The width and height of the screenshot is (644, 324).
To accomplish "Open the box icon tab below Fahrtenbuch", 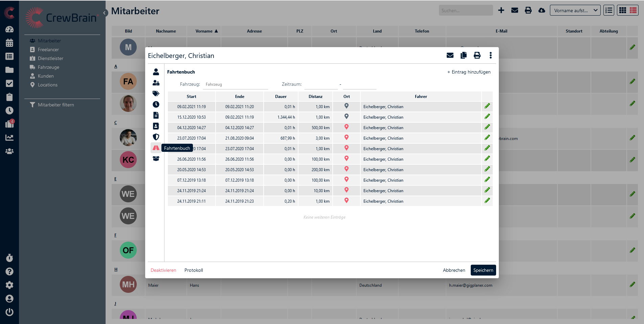I will (156, 159).
